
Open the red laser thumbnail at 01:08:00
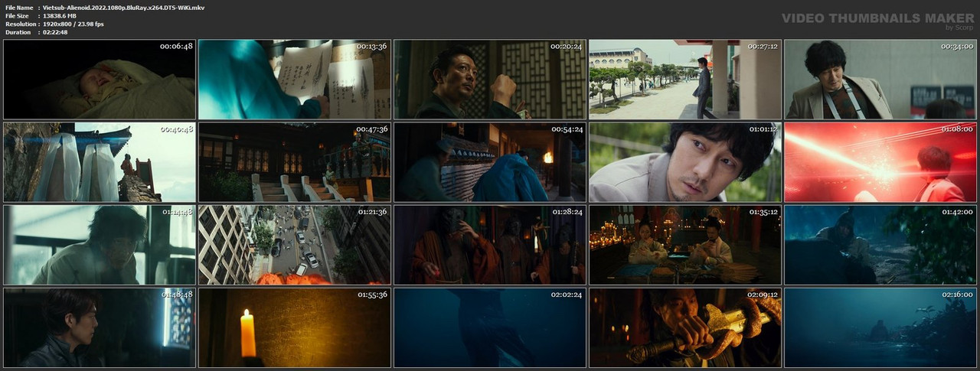(x=880, y=162)
